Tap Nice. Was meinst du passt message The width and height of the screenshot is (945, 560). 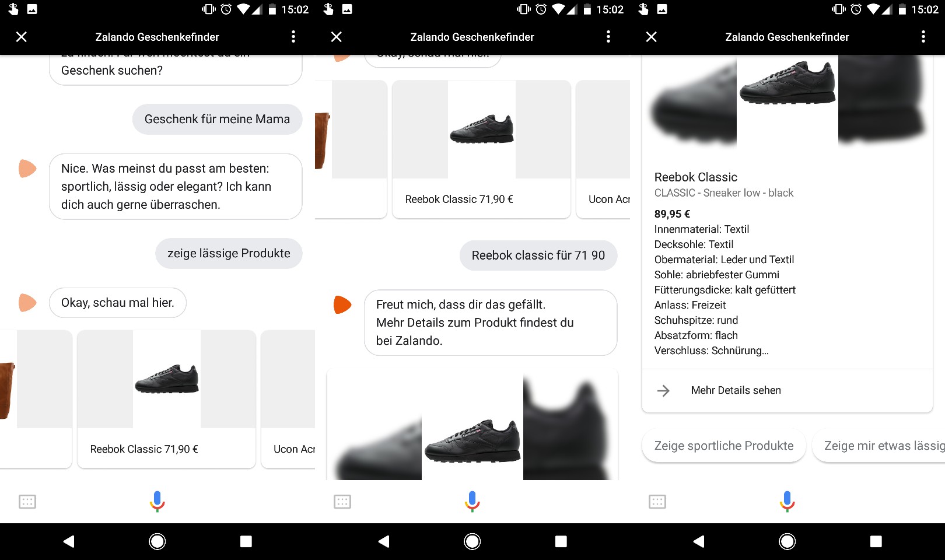(x=176, y=187)
